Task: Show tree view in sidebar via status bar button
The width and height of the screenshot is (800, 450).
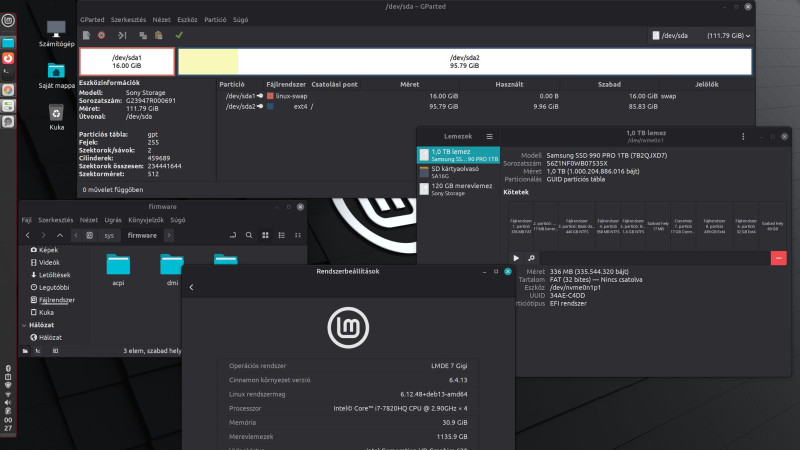Action: pos(38,351)
